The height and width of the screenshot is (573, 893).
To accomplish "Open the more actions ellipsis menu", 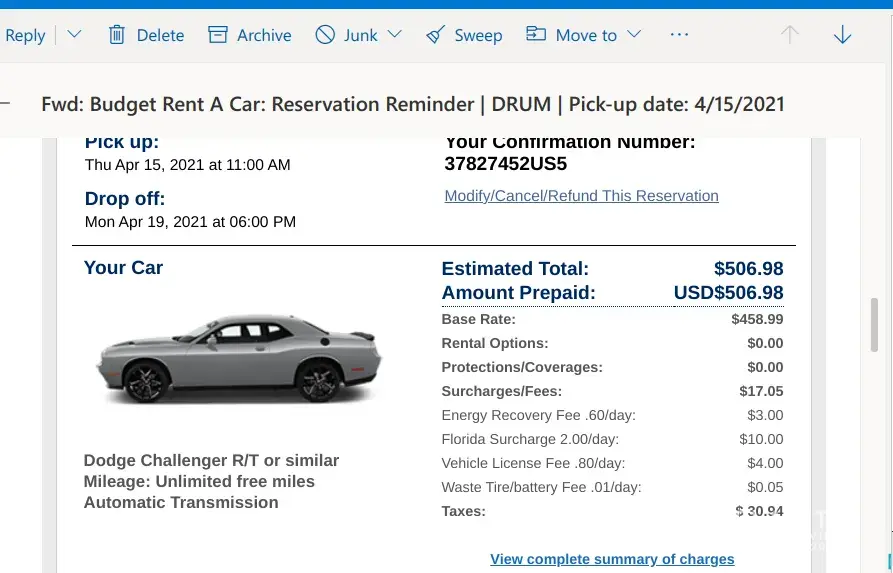I will click(680, 35).
